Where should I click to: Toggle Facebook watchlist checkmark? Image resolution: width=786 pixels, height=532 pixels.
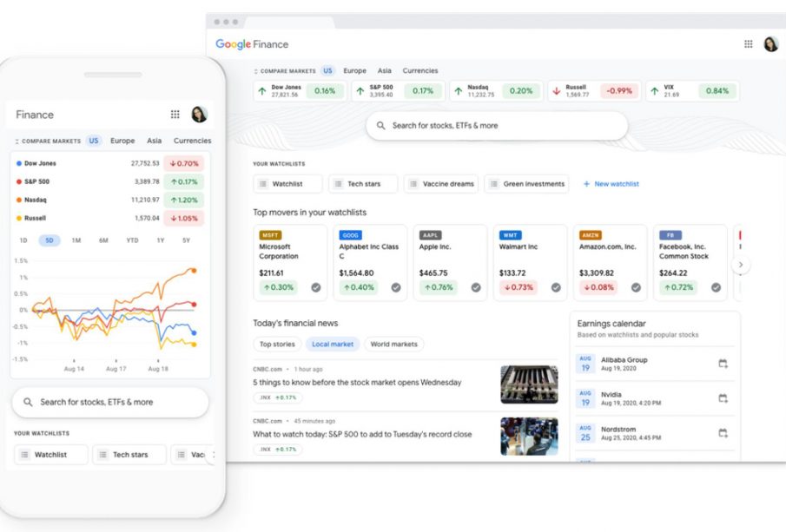click(716, 287)
